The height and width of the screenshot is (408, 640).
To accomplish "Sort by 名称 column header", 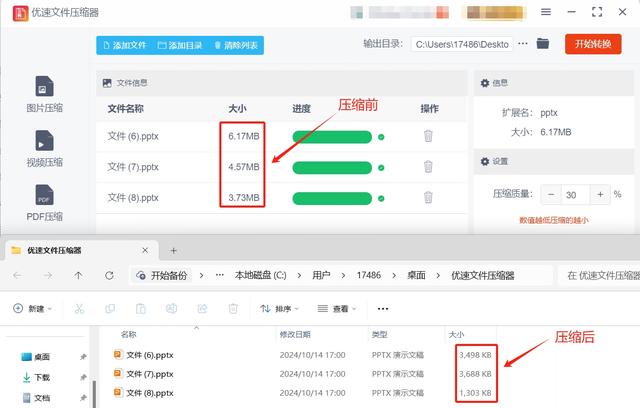I will click(129, 335).
